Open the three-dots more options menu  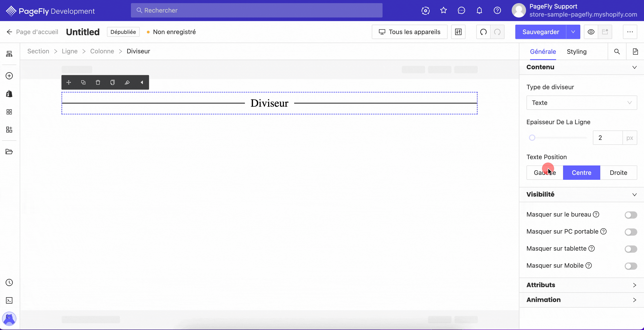point(630,32)
